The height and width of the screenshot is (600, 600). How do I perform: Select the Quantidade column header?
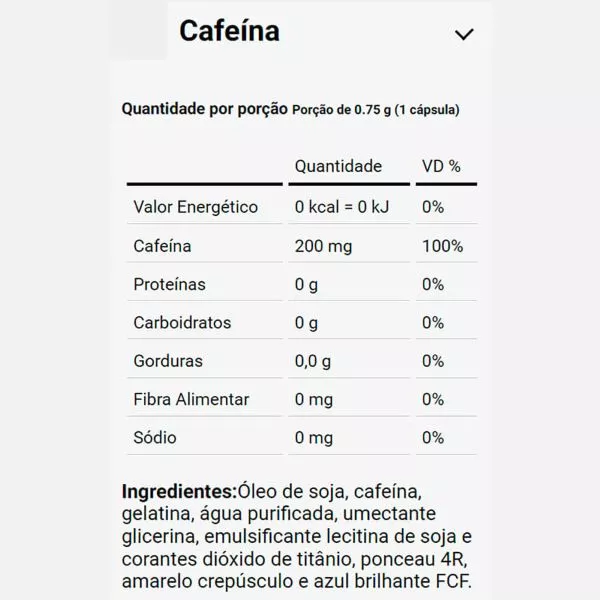(x=338, y=166)
